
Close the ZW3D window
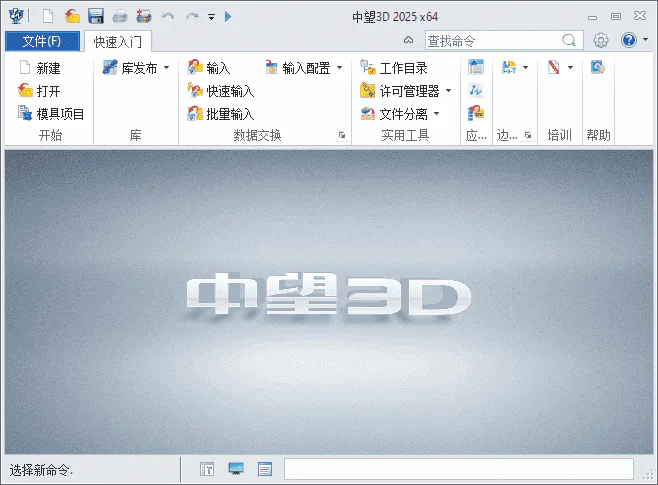tap(640, 16)
